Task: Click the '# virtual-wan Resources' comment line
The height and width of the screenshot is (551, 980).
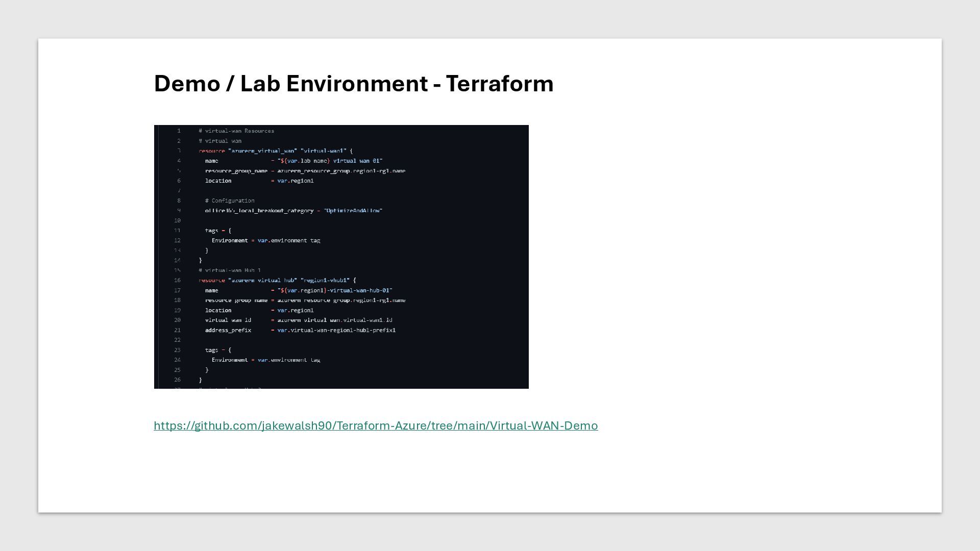Action: click(x=236, y=131)
